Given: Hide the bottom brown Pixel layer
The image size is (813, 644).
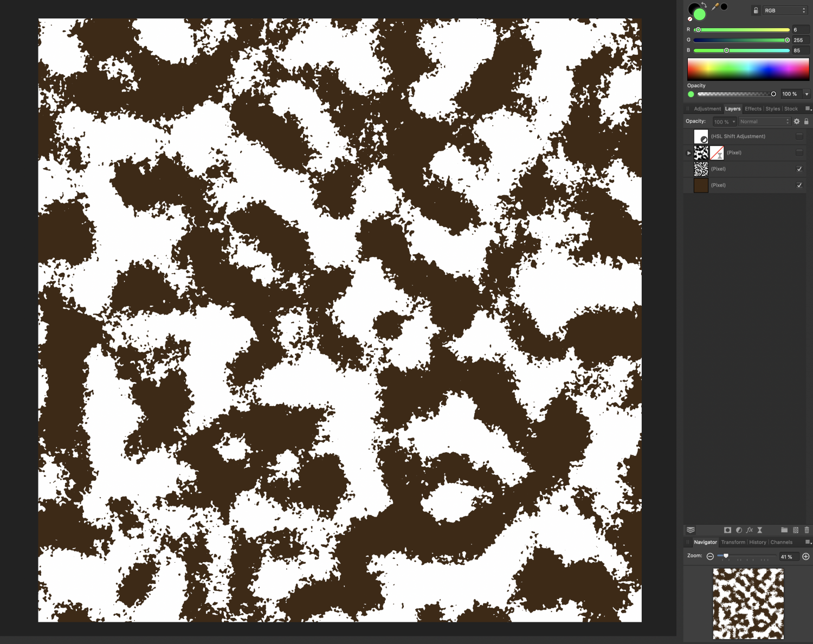Looking at the screenshot, I should pos(799,185).
